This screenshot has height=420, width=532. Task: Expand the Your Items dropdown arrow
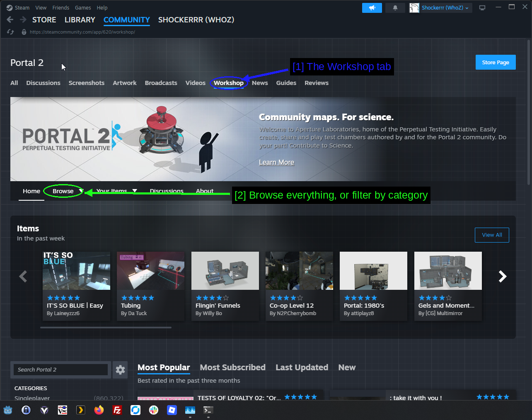(x=135, y=191)
